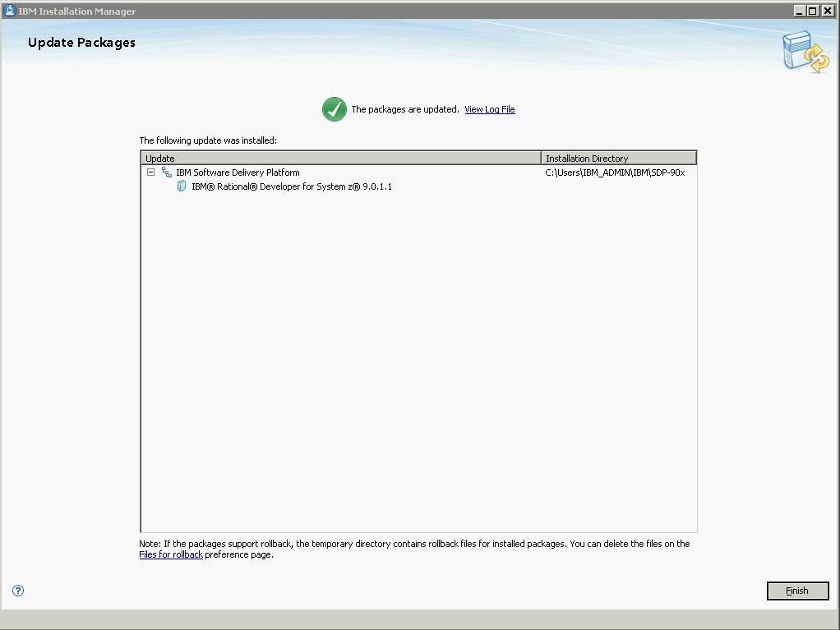The image size is (840, 630).
Task: Click the Update Packages banner icon
Action: click(x=805, y=52)
